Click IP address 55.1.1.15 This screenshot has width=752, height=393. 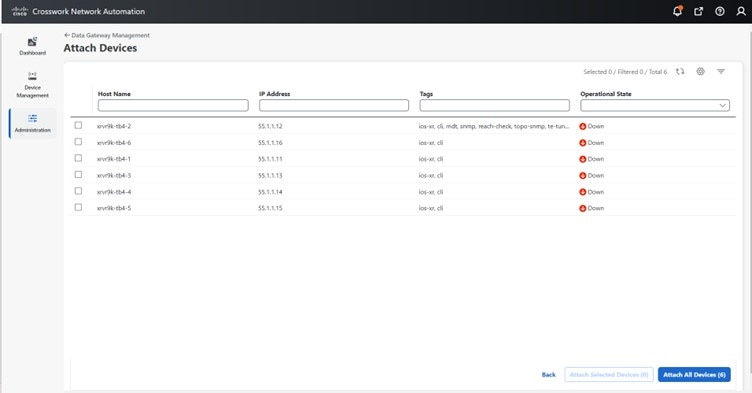coord(270,208)
